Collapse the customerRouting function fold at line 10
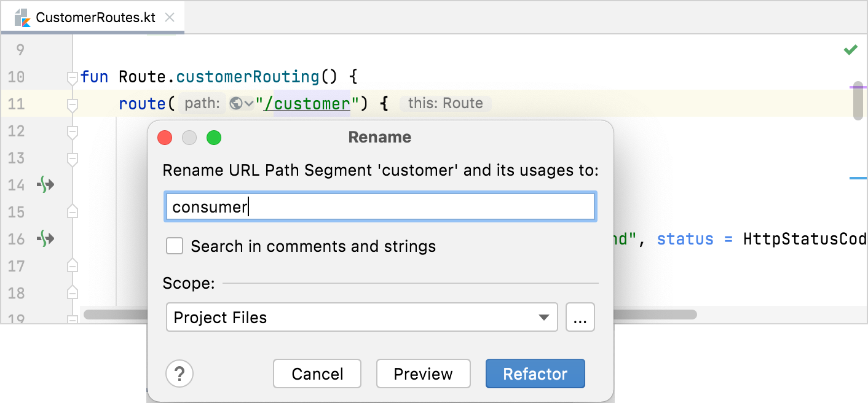This screenshot has width=868, height=403. coord(73,77)
